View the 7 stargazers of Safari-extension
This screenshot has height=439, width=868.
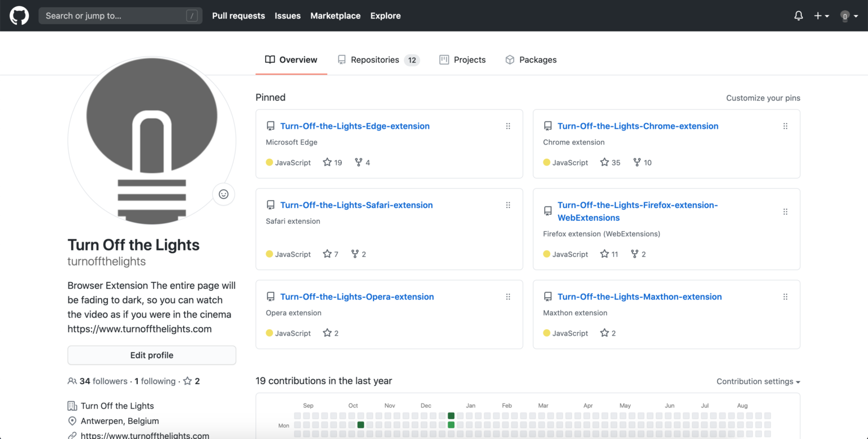[331, 254]
